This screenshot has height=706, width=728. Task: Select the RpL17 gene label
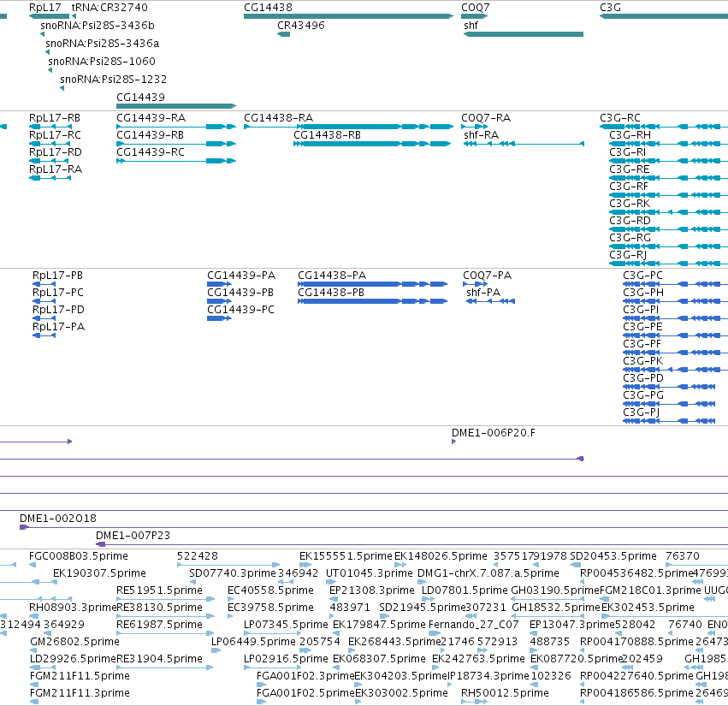point(45,8)
